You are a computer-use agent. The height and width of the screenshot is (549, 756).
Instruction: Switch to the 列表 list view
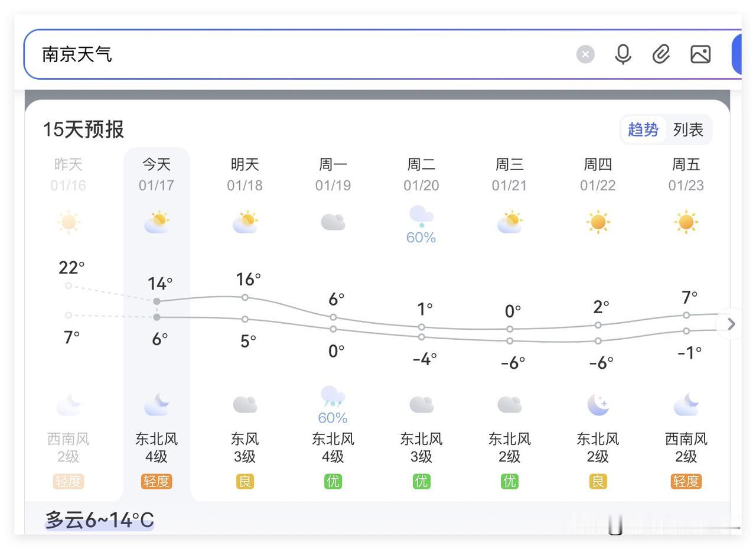(x=689, y=129)
